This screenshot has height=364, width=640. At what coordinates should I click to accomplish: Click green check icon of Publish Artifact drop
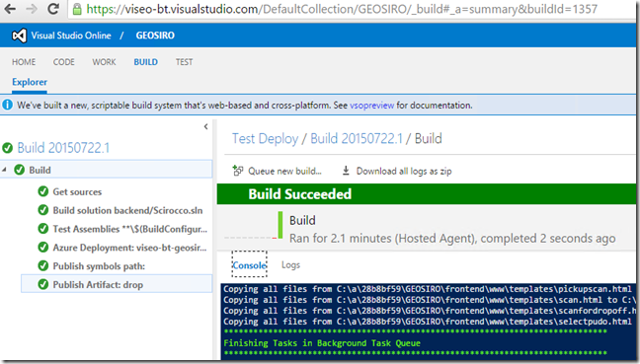[x=42, y=284]
